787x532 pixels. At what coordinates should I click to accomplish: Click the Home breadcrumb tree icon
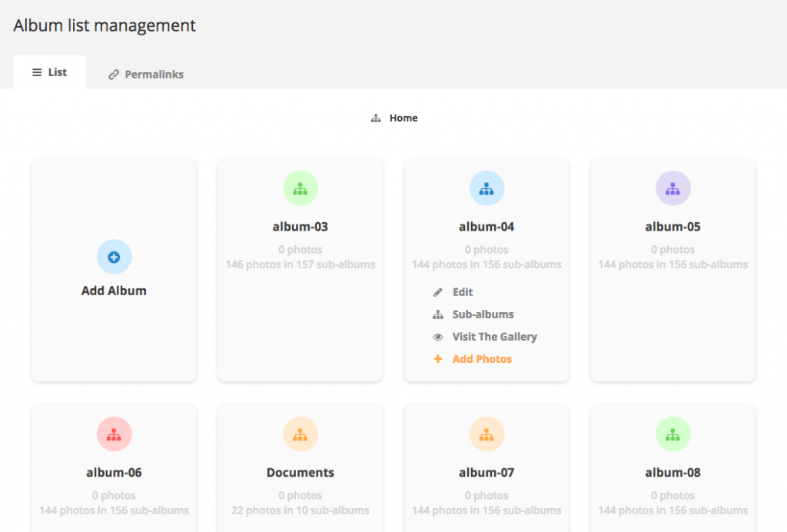[376, 118]
